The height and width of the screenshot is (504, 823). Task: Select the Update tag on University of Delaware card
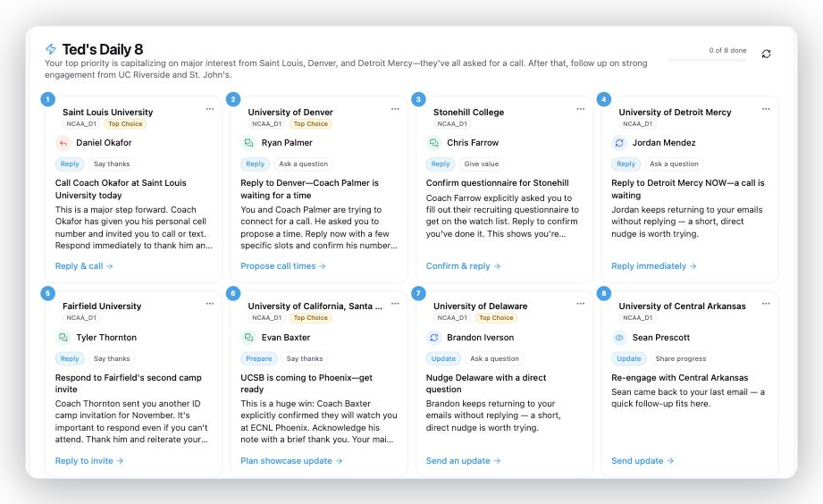(x=443, y=358)
